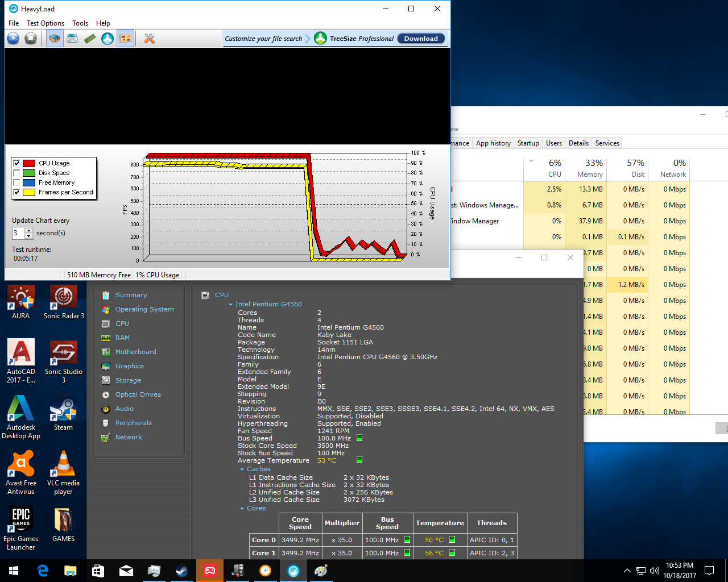Open the GAMES desktop folder icon
This screenshot has width=728, height=582.
[63, 525]
